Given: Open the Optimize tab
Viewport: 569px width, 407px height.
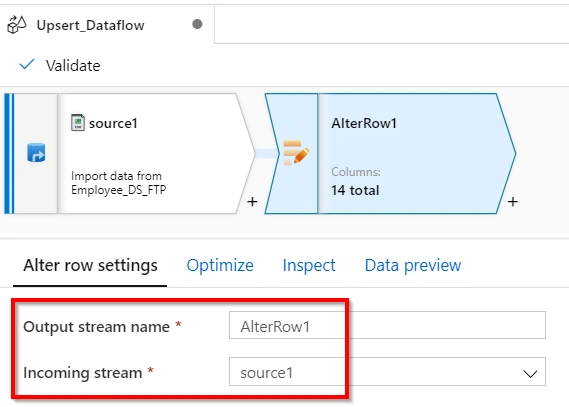Looking at the screenshot, I should coord(220,266).
